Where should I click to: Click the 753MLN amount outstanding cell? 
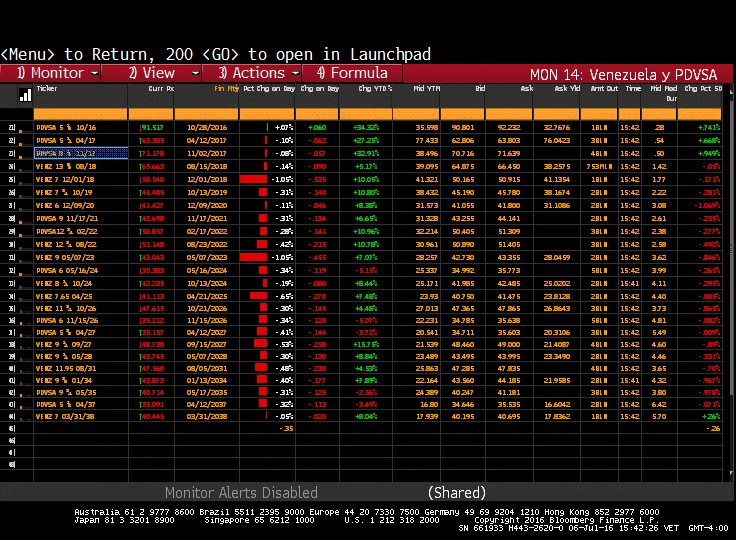click(x=598, y=167)
